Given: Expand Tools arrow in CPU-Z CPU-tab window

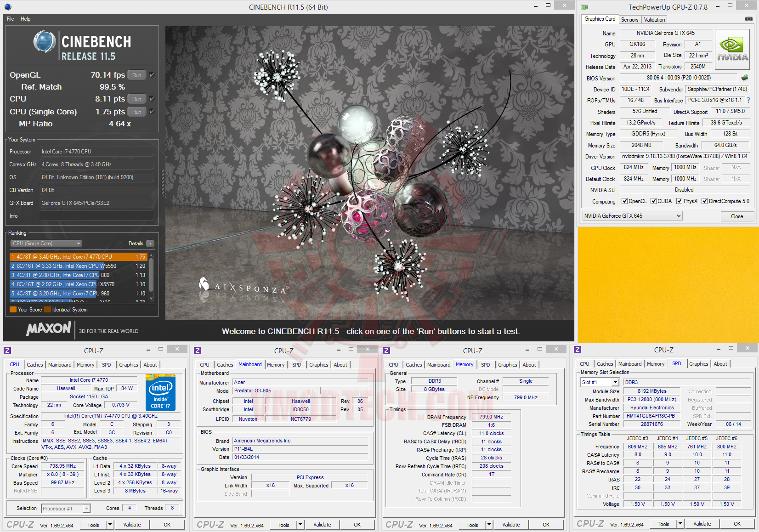Looking at the screenshot, I should coord(110,525).
